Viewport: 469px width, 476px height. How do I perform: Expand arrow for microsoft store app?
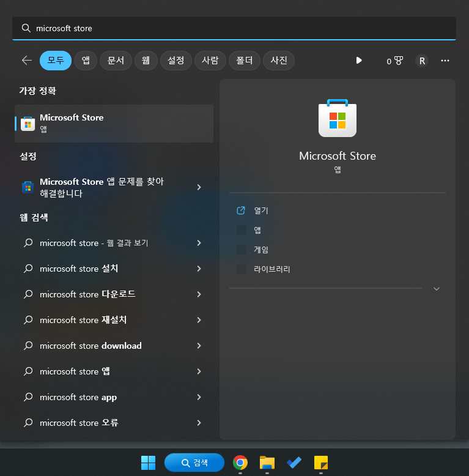[199, 397]
